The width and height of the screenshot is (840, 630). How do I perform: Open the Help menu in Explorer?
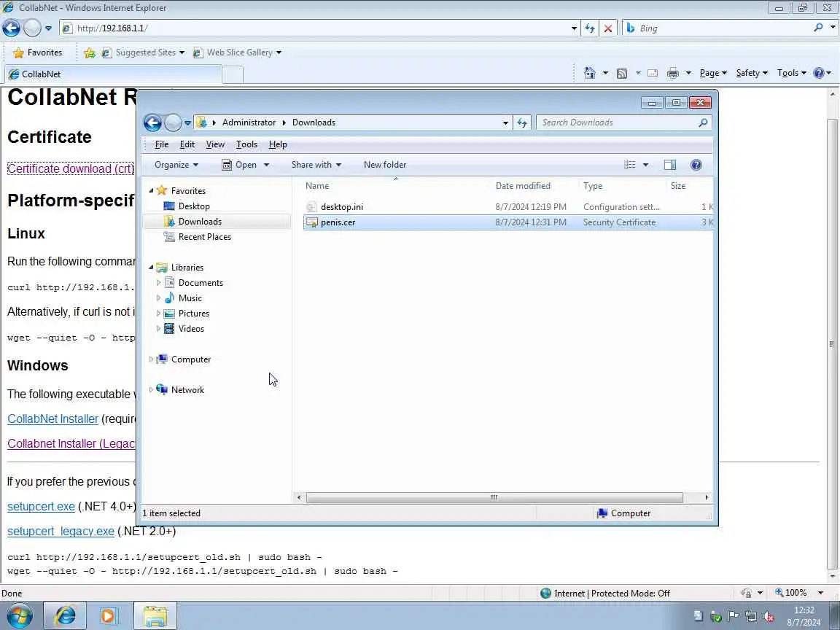pos(278,144)
